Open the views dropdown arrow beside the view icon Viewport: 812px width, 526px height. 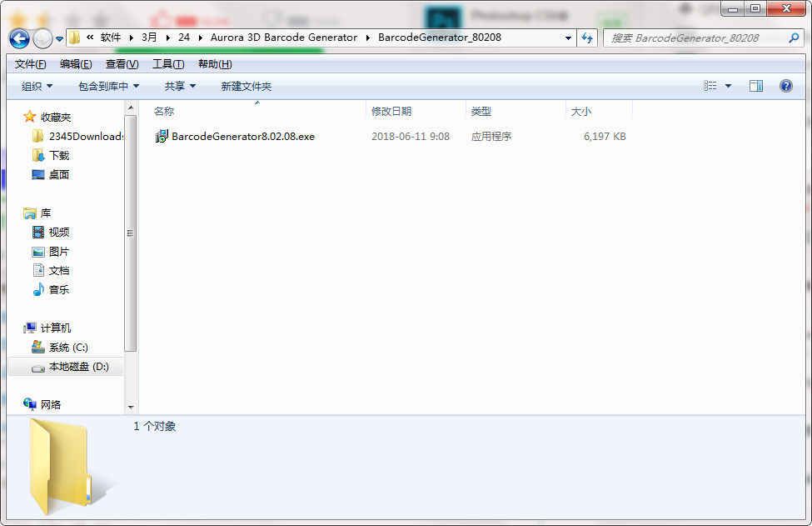[726, 85]
